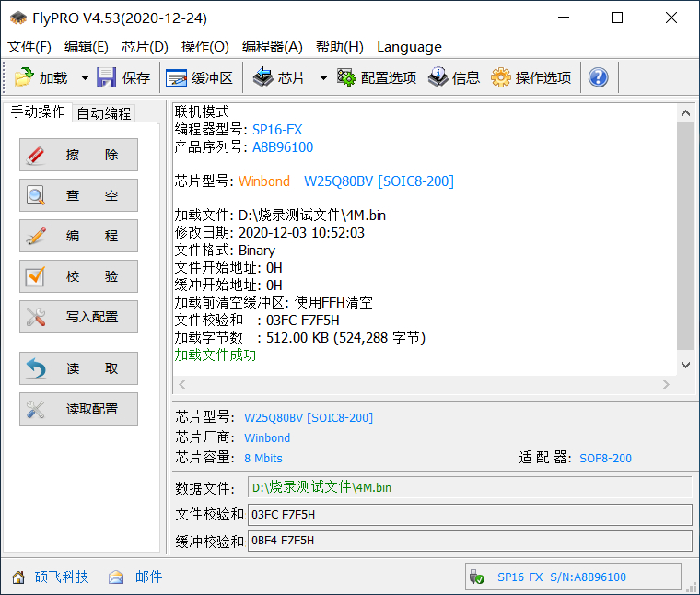This screenshot has width=700, height=595.
Task: Open Operation Options gear icon
Action: (501, 78)
